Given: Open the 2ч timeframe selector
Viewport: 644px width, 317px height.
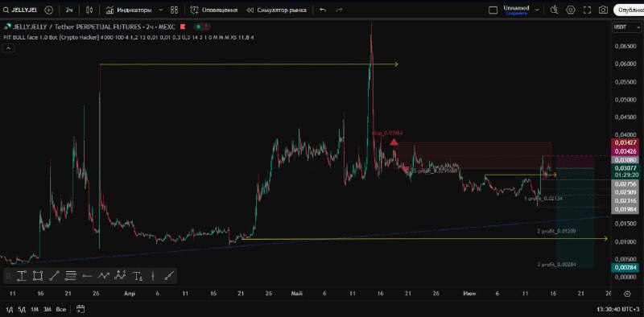Looking at the screenshot, I should tap(69, 10).
